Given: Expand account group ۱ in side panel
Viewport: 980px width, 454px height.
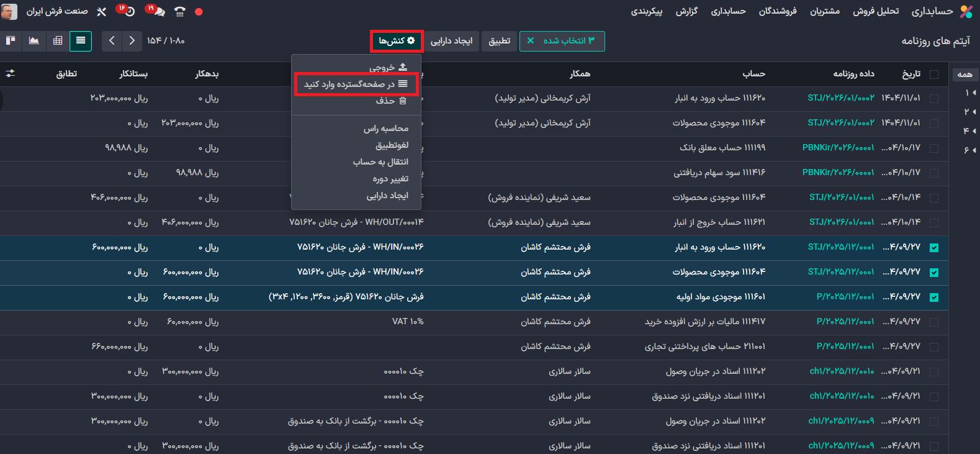Looking at the screenshot, I should coord(969,93).
